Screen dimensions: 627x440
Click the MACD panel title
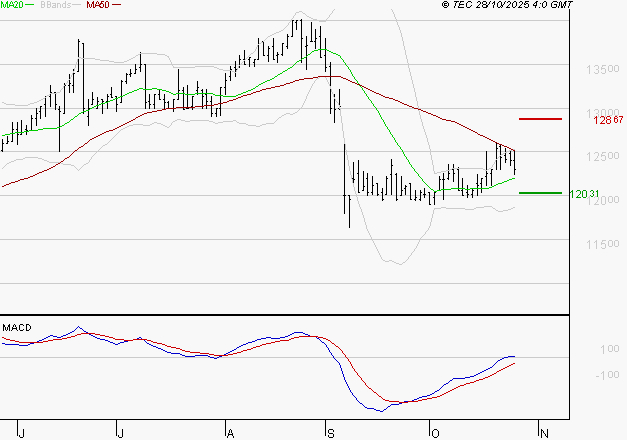click(17, 328)
